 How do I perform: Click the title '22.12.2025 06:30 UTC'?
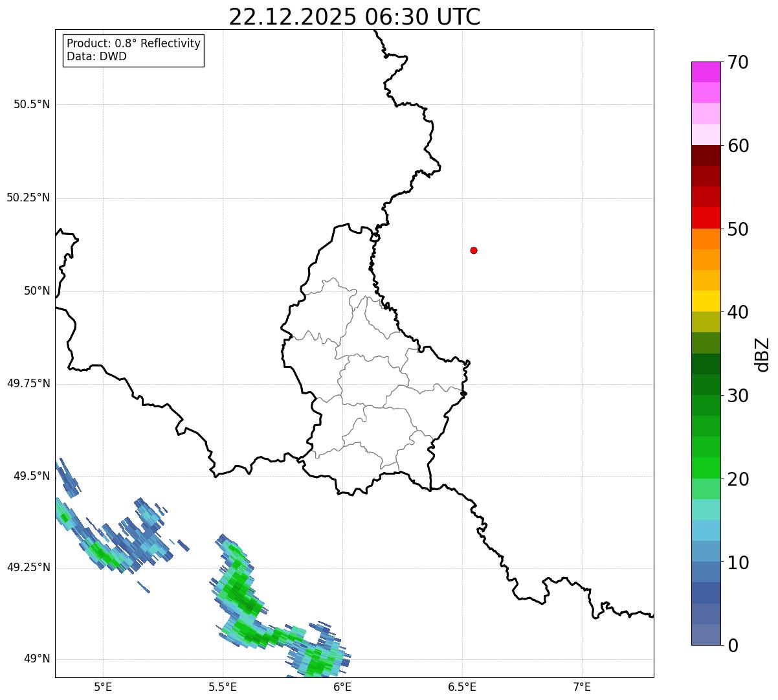coord(355,17)
